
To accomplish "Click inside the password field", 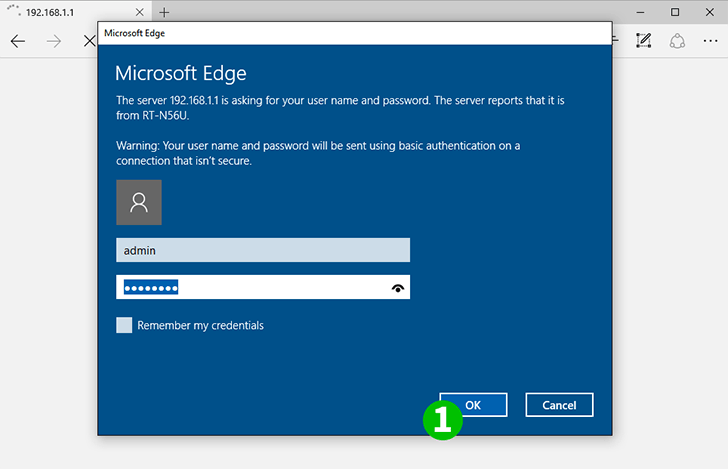I will [263, 287].
